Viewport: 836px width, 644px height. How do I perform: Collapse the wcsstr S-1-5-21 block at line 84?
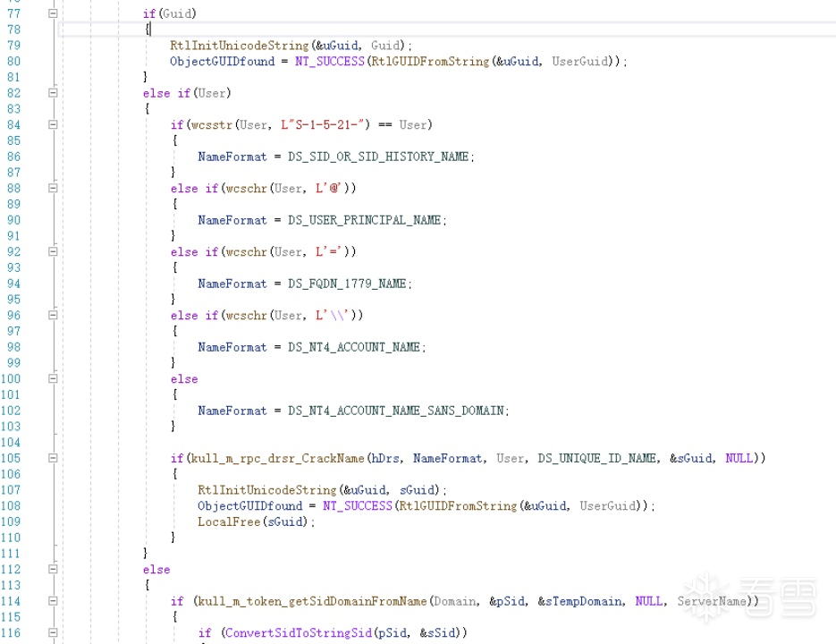pyautogui.click(x=53, y=124)
